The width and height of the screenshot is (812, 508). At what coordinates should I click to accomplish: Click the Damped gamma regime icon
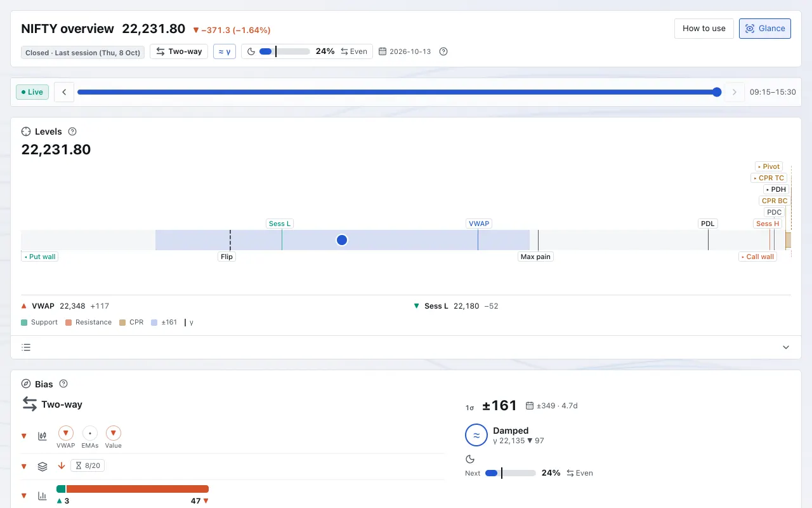click(x=476, y=435)
